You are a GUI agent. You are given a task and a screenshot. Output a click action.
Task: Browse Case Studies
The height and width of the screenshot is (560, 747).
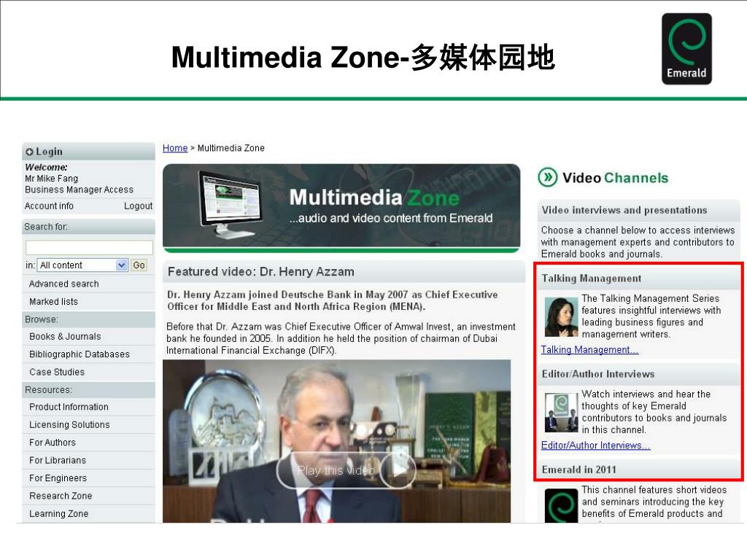click(x=57, y=372)
